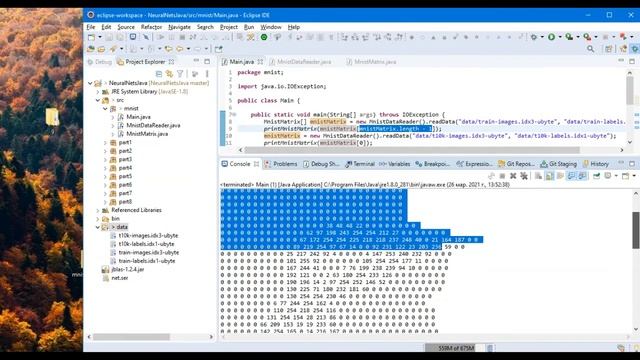Image resolution: width=640 pixels, height=360 pixels.
Task: Click Remove All Terminated Launches icon
Action: click(x=524, y=176)
